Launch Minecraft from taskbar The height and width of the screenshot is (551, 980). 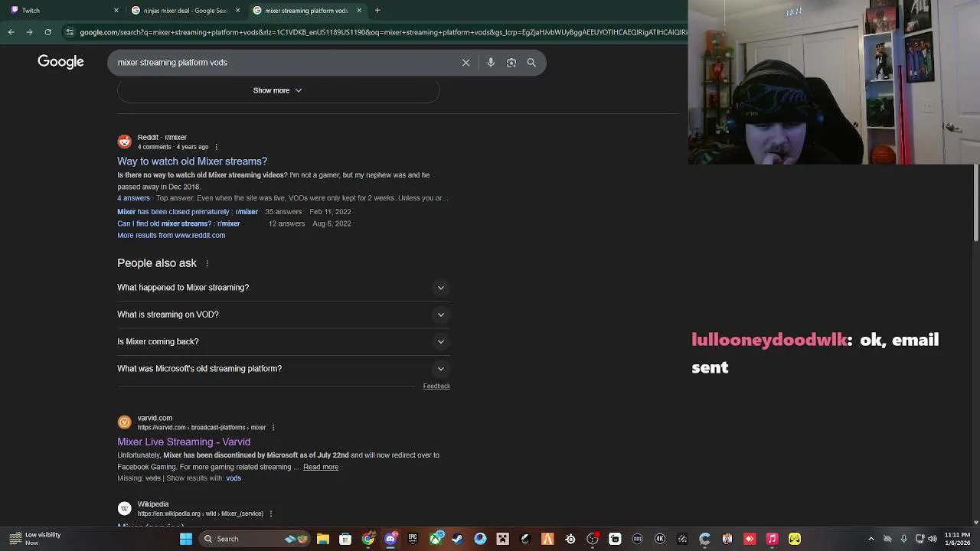[x=502, y=539]
